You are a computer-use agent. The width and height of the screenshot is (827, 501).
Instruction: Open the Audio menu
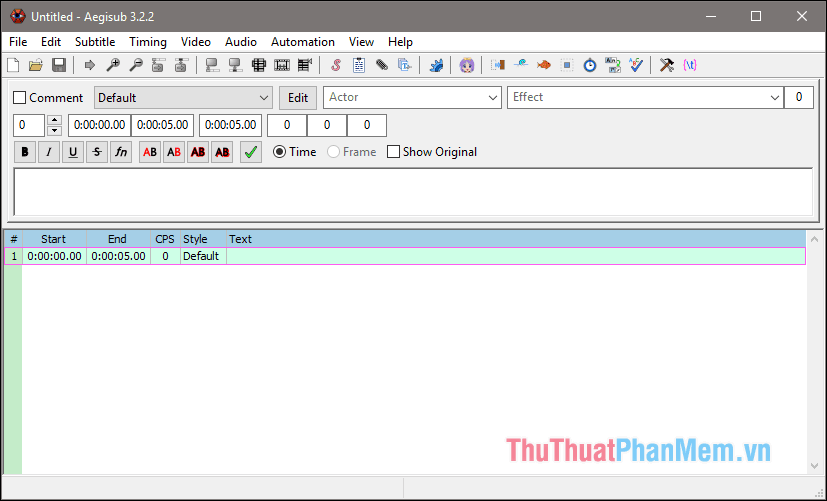[241, 42]
